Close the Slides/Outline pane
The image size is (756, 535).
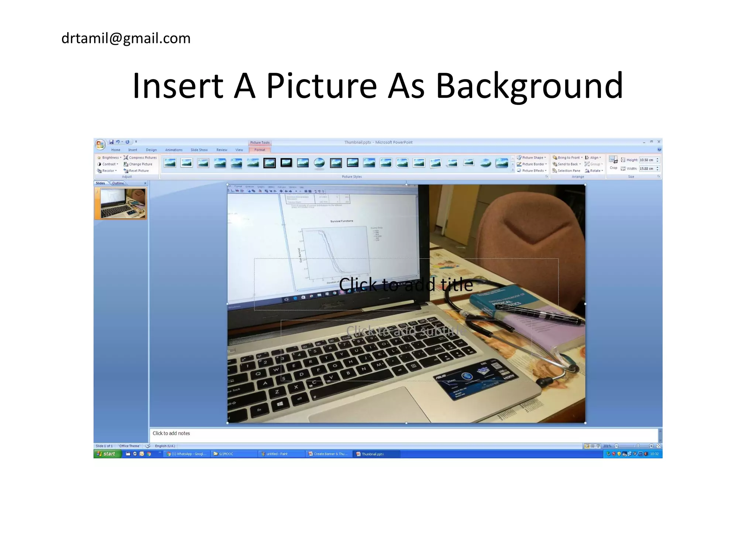tap(145, 183)
